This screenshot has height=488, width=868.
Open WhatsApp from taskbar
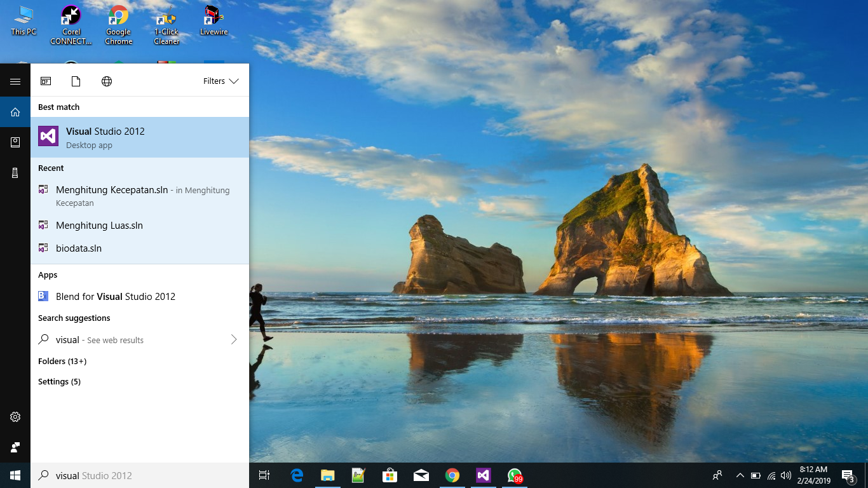tap(514, 475)
